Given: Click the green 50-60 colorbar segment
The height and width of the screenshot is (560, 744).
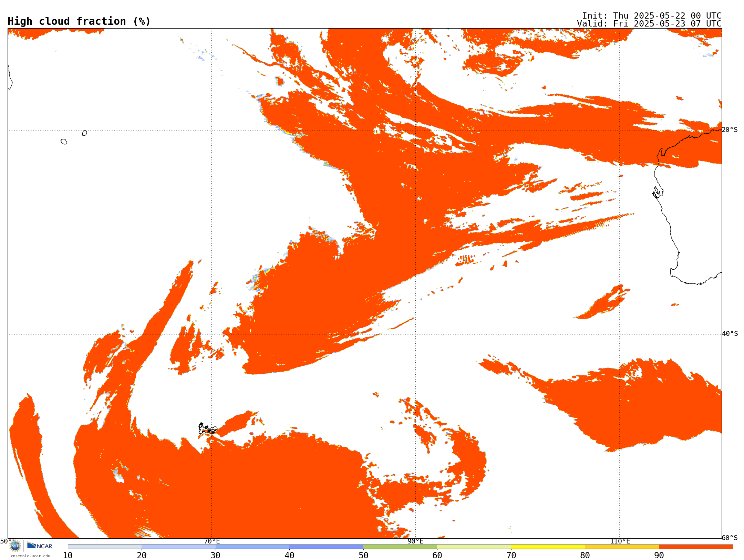Looking at the screenshot, I should click(x=400, y=547).
